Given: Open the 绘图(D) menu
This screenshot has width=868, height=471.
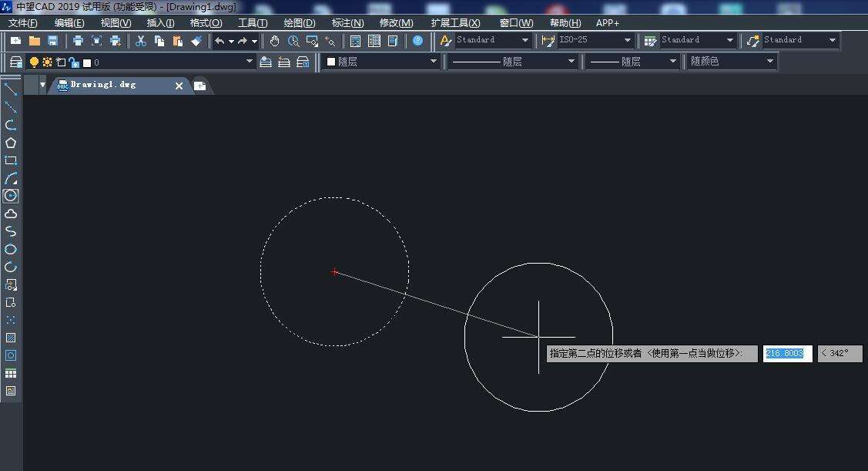Looking at the screenshot, I should [299, 23].
